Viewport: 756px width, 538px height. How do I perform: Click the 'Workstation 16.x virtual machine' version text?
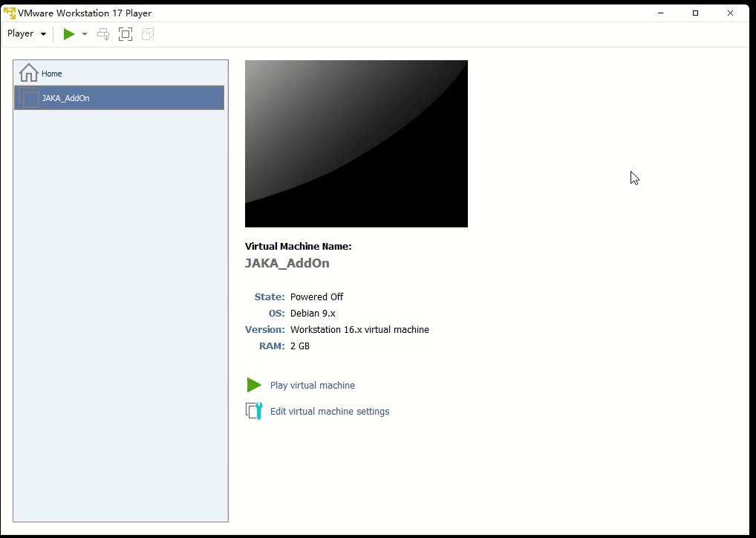click(359, 329)
